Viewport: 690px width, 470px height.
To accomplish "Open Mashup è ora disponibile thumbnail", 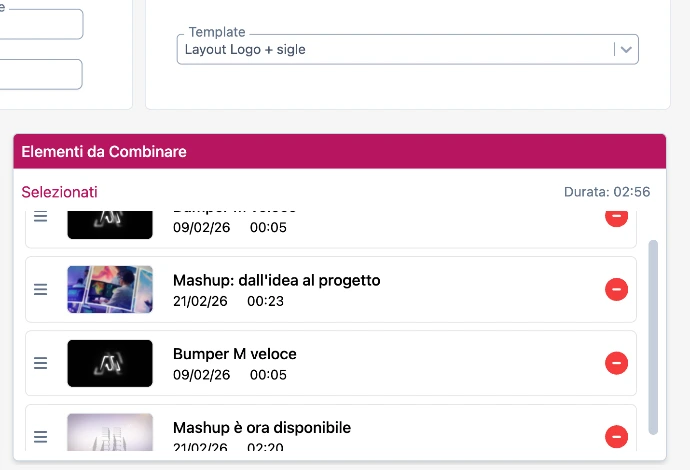I will point(110,435).
